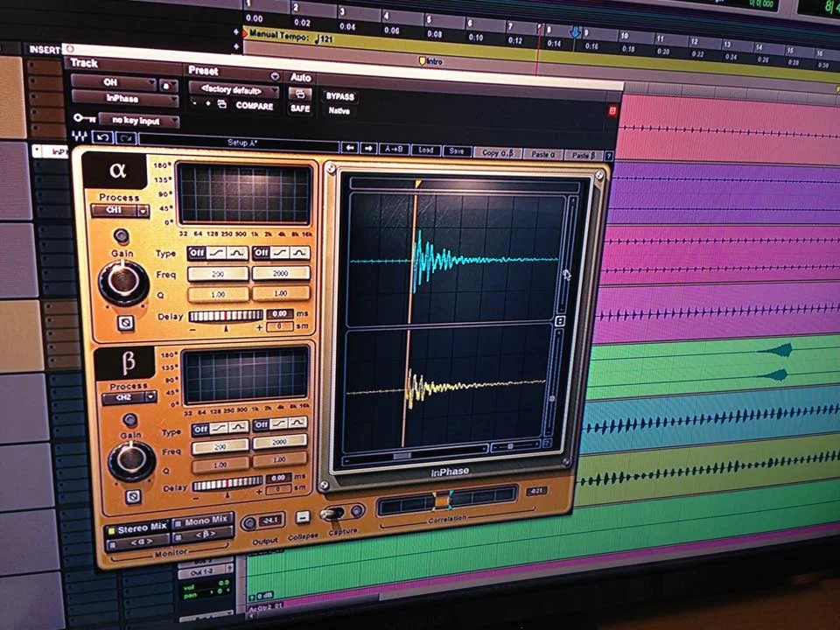Viewport: 840px width, 630px height.
Task: Enable Stereo Mix monitor
Action: click(137, 529)
